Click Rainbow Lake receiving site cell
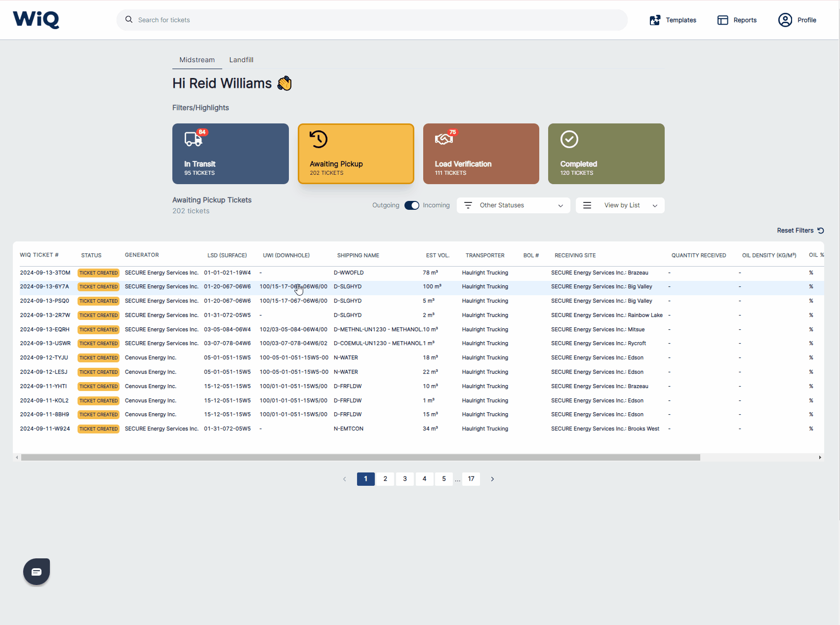Screen dimensions: 840x625 click(x=607, y=315)
